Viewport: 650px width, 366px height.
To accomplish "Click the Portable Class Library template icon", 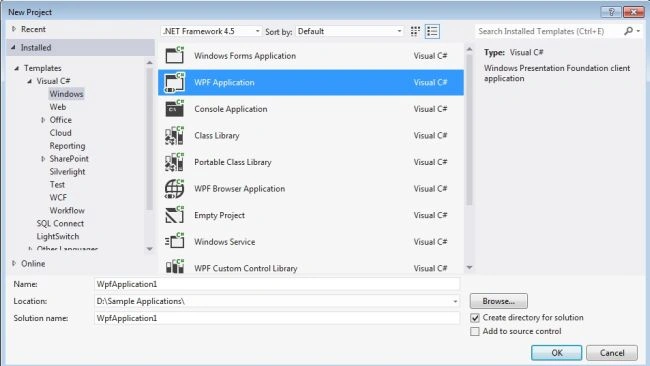I will (175, 162).
